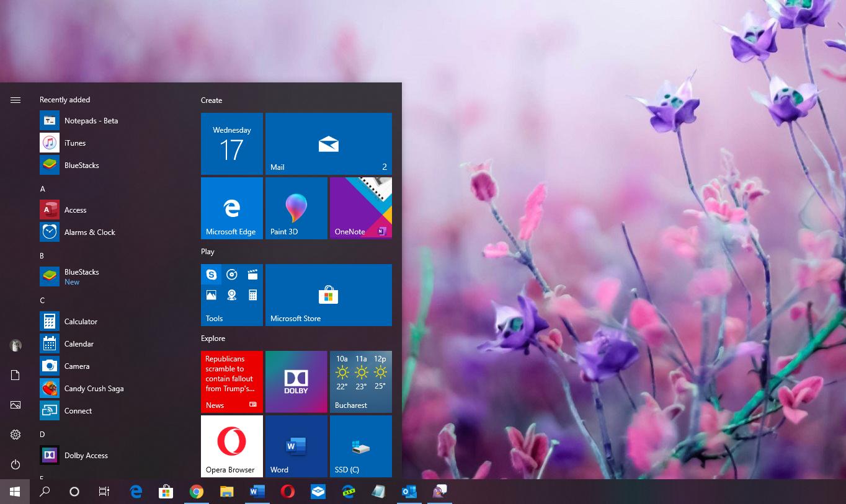Screen dimensions: 846x504
Task: Open the OneNote tile
Action: coord(361,208)
